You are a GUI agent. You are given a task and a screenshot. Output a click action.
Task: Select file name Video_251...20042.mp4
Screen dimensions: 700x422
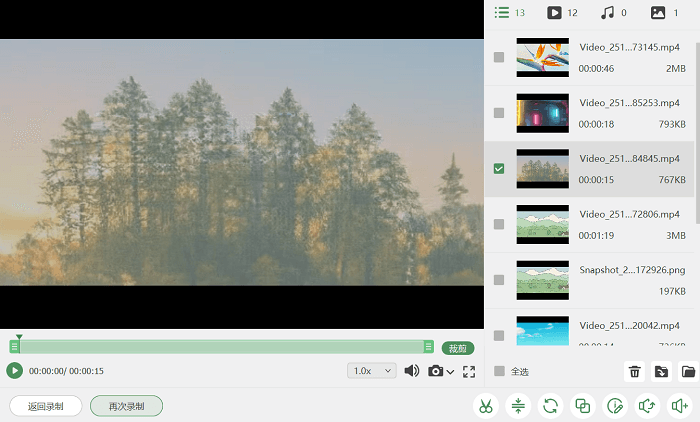point(629,326)
